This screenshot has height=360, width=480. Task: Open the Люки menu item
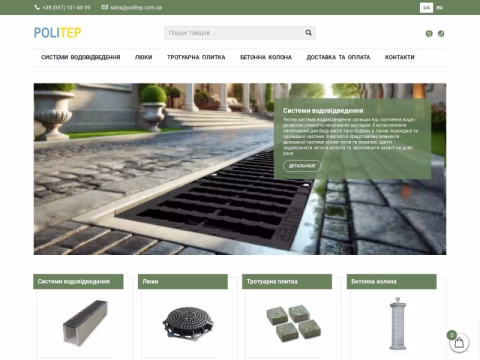pos(144,57)
